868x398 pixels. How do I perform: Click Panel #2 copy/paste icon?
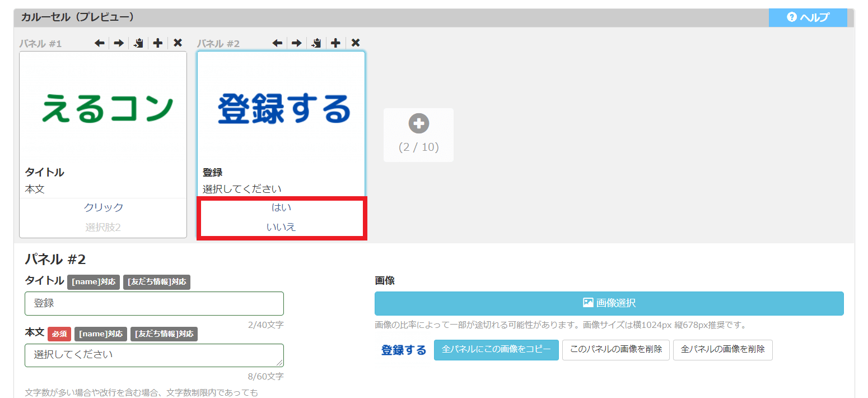pyautogui.click(x=316, y=43)
